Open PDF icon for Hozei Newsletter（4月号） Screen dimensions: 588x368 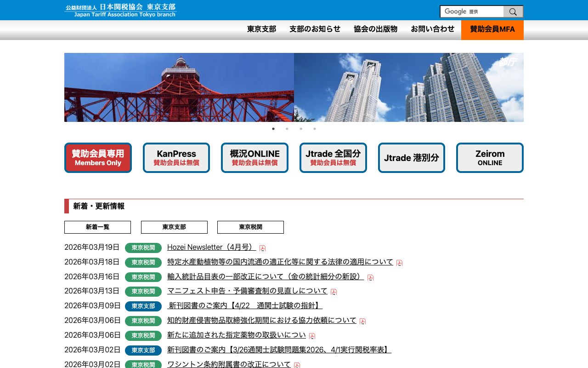pyautogui.click(x=262, y=248)
